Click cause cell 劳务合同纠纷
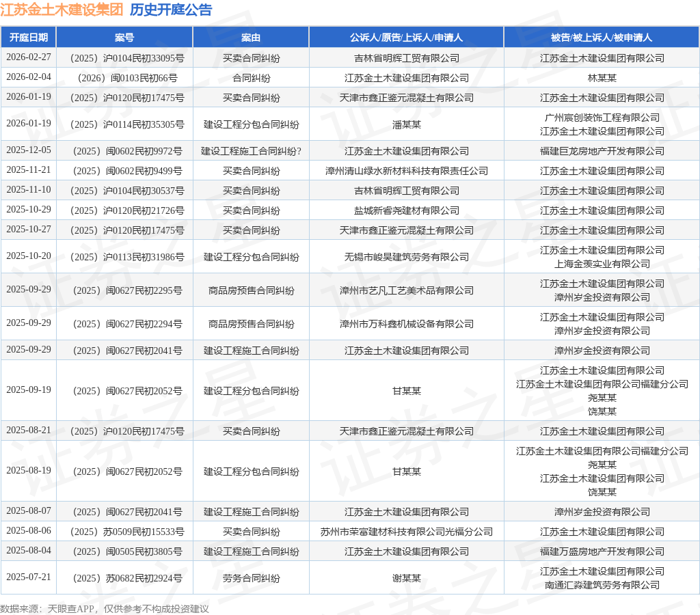 (251, 578)
